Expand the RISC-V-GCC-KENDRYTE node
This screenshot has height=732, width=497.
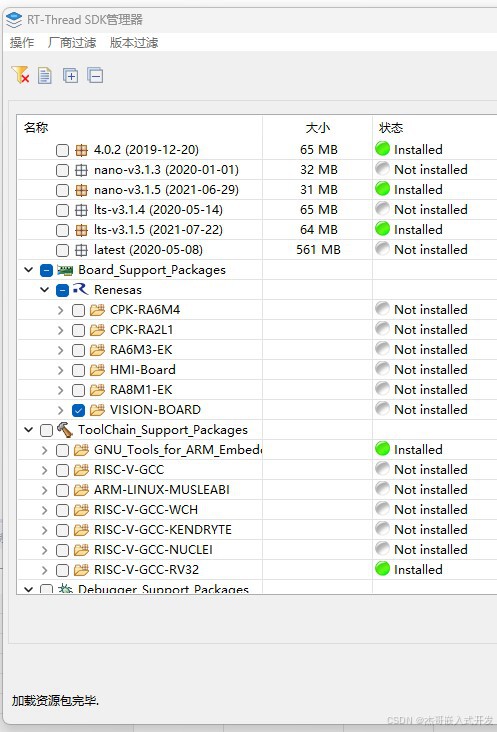44,530
